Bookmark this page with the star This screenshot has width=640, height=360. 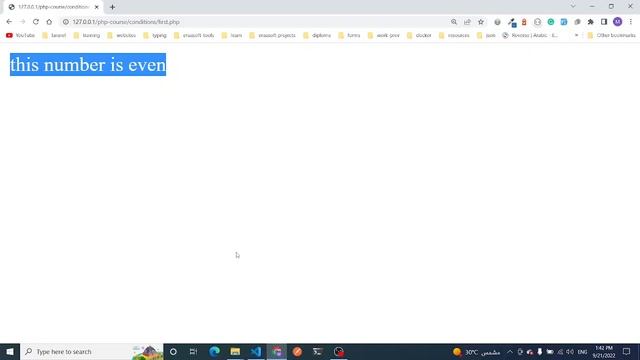coord(481,22)
